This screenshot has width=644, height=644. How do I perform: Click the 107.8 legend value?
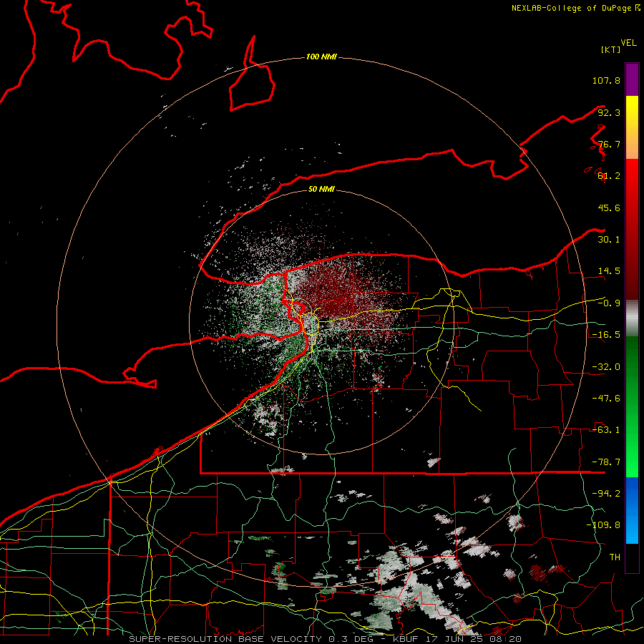click(x=606, y=80)
